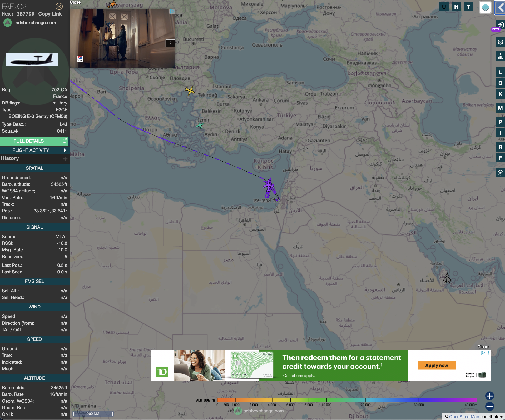Image resolution: width=505 pixels, height=420 pixels.
Task: Open the map layers selector
Action: 485,7
